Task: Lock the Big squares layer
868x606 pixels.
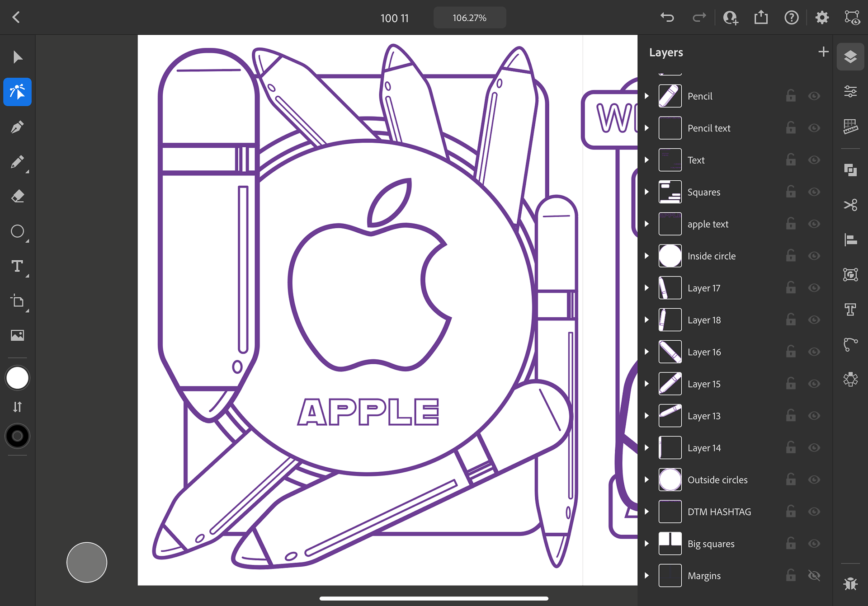Action: (791, 543)
